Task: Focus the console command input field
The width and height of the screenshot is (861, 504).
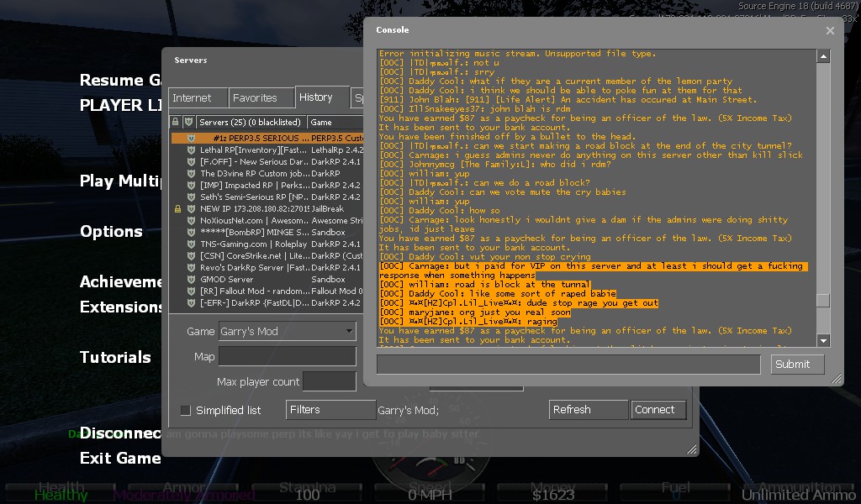Action: pos(568,365)
